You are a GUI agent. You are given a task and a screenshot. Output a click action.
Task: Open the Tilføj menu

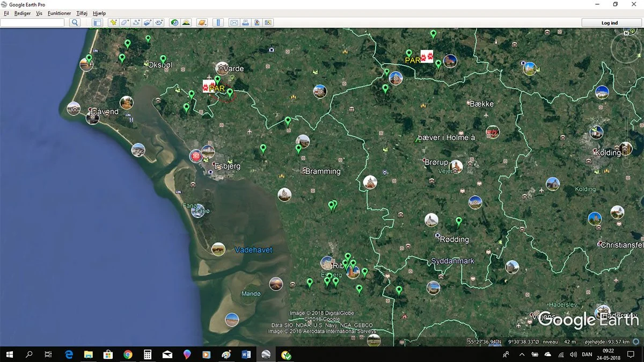[82, 13]
